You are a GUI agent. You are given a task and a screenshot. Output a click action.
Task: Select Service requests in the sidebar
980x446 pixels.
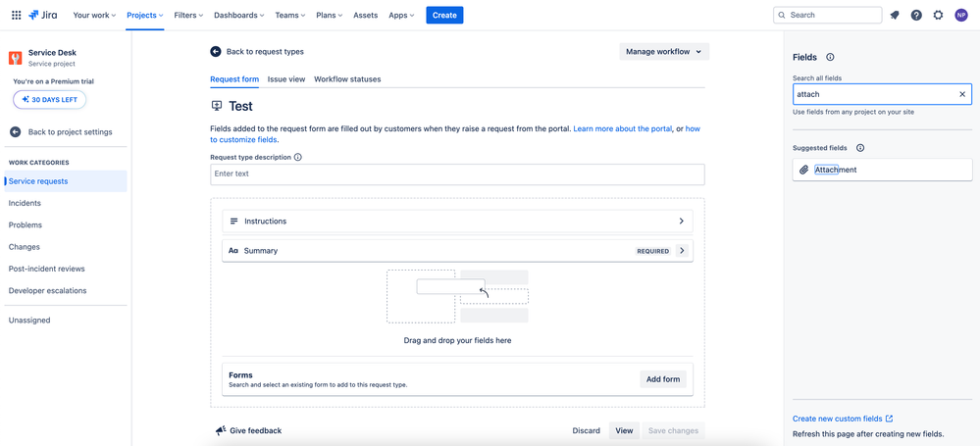click(66, 181)
